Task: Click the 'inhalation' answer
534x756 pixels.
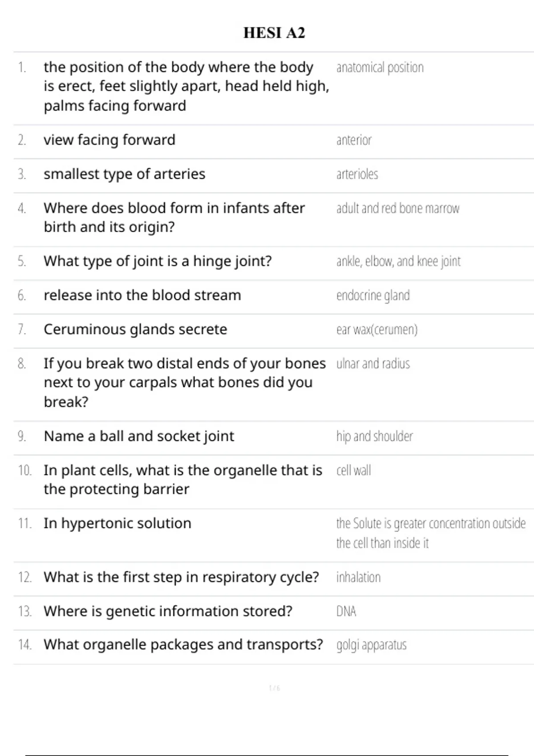Action: pyautogui.click(x=358, y=577)
